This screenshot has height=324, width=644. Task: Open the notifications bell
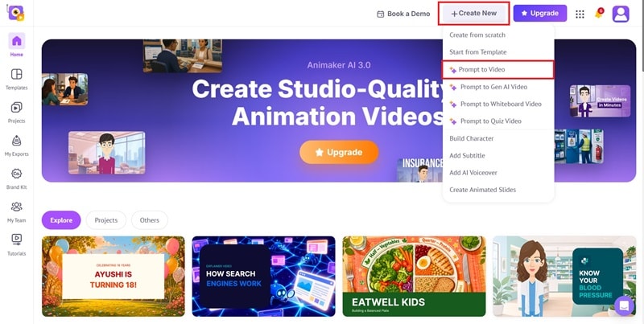tap(599, 14)
